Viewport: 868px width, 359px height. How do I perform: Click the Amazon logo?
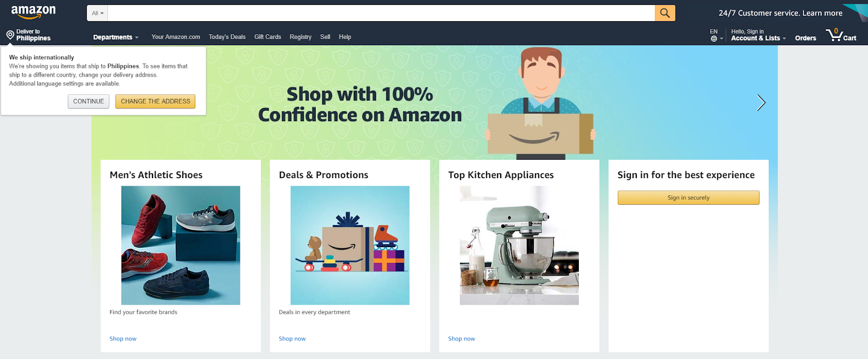[33, 12]
